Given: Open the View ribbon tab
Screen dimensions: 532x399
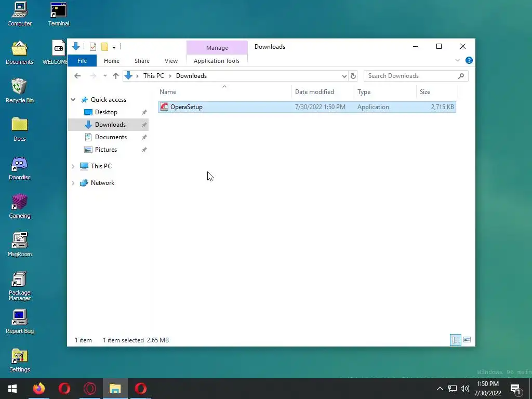Looking at the screenshot, I should [x=171, y=61].
